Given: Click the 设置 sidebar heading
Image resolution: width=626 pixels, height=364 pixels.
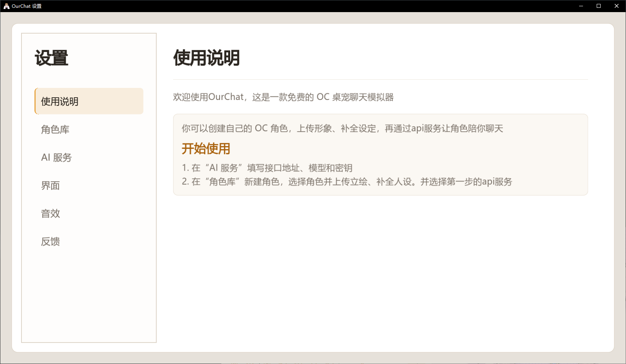Looking at the screenshot, I should (x=52, y=58).
